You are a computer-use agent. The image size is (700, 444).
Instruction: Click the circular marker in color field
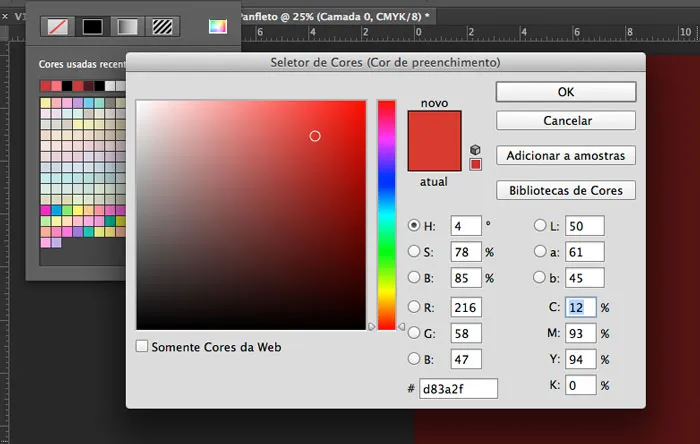315,136
